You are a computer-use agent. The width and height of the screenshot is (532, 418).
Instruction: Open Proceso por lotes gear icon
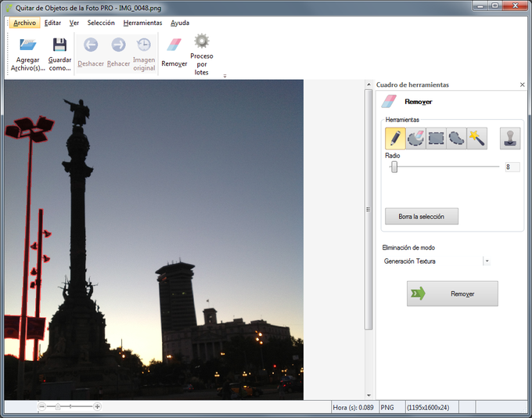click(202, 41)
